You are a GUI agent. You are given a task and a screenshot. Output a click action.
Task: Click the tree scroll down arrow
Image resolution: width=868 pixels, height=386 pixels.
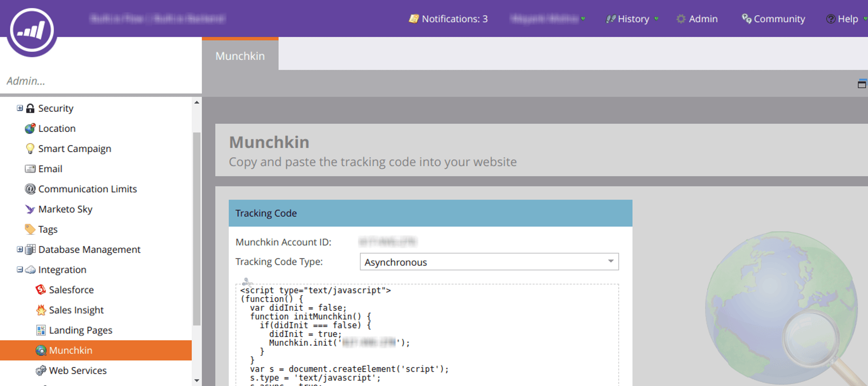(x=197, y=381)
